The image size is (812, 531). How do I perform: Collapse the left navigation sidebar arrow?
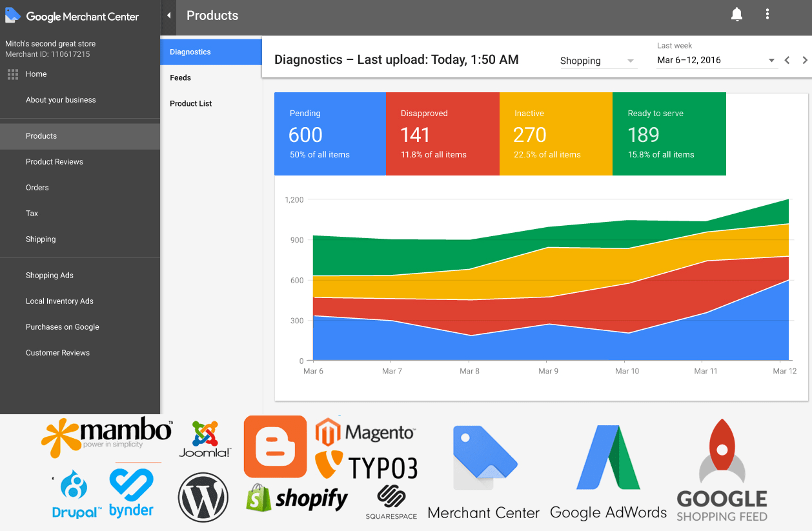coord(168,15)
